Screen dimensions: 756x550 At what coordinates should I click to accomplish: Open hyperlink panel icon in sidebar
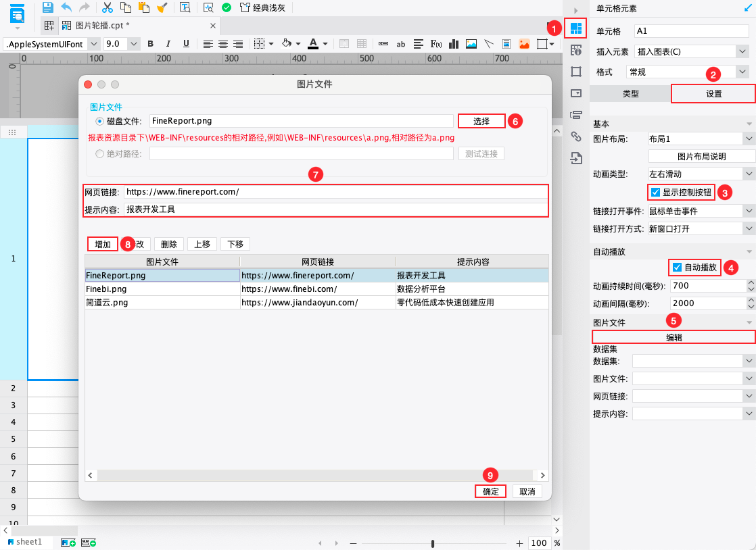[575, 136]
